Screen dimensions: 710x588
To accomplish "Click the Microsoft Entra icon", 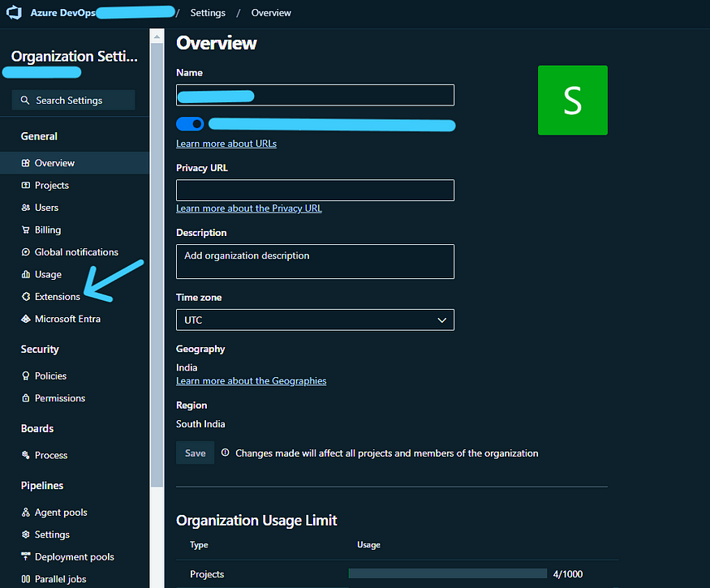I will point(25,319).
